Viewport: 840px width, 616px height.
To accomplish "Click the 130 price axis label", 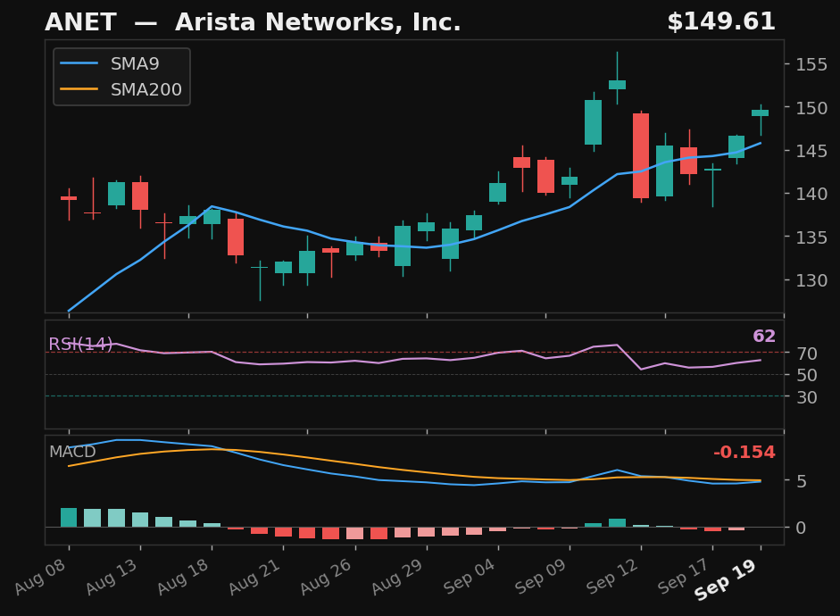I will click(x=811, y=280).
